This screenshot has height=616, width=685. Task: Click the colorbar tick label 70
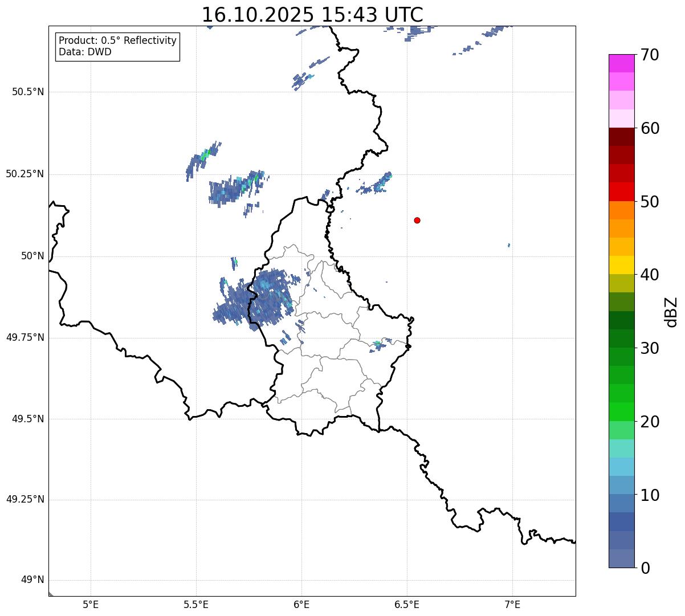click(650, 55)
